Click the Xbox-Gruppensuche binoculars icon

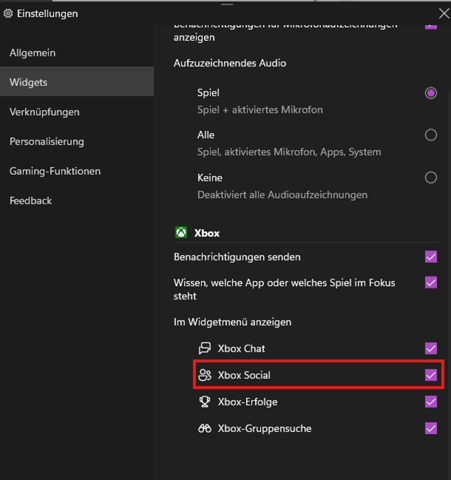[205, 428]
